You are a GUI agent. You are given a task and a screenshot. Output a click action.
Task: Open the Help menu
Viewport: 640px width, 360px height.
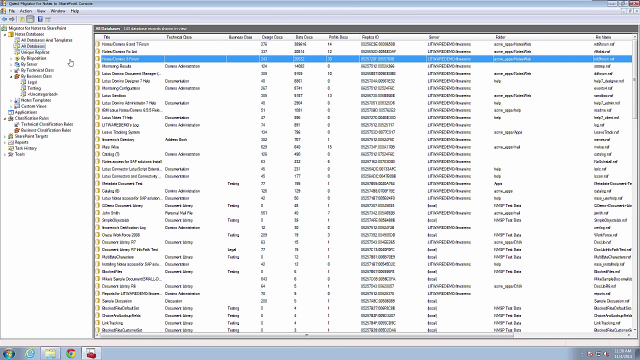point(75,11)
